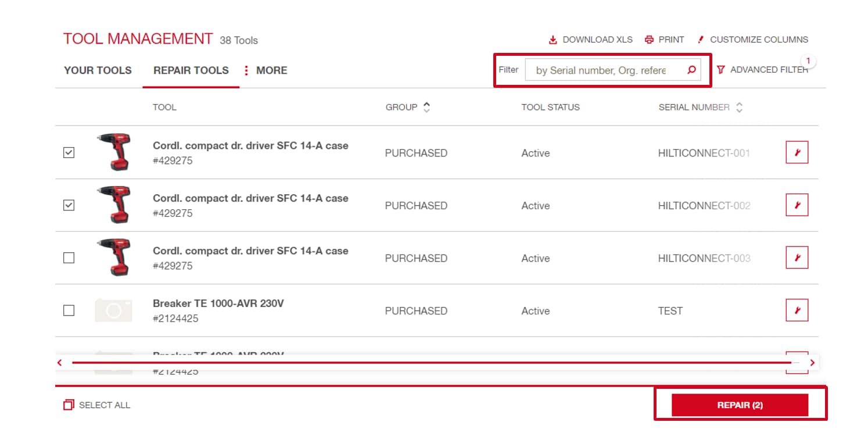Viewport: 868px width, 433px height.
Task: Open the Advanced Filter options
Action: click(x=762, y=70)
